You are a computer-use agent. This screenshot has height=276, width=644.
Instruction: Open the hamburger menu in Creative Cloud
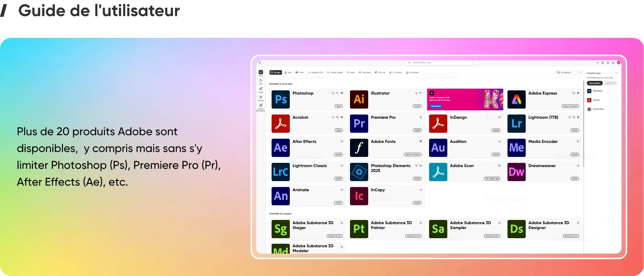[260, 63]
